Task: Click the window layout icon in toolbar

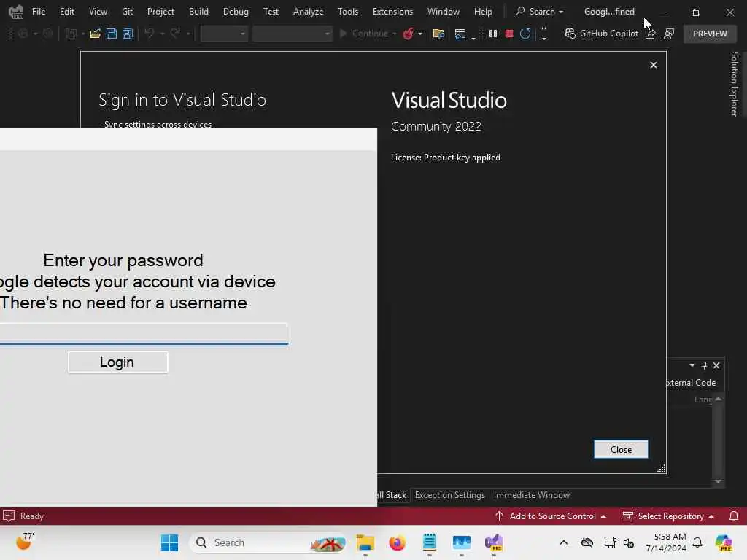Action: pos(460,34)
